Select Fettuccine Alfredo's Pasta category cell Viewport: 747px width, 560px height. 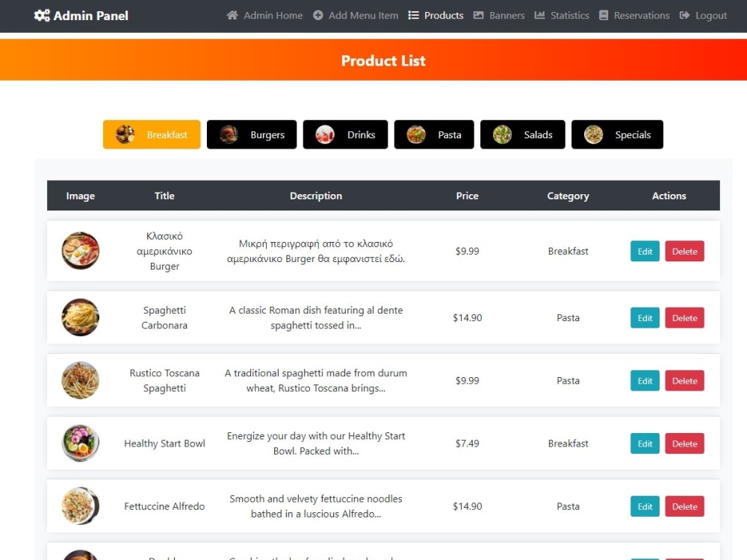click(x=568, y=506)
